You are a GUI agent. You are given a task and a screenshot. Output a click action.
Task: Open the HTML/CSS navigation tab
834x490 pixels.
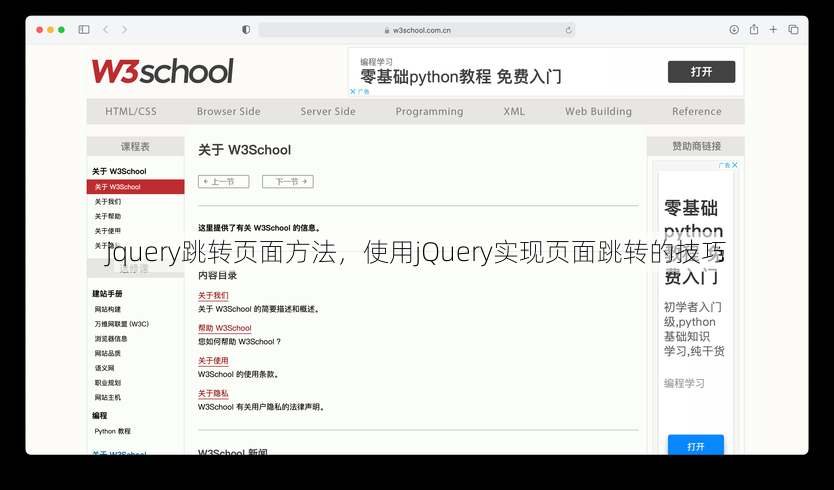click(x=131, y=111)
